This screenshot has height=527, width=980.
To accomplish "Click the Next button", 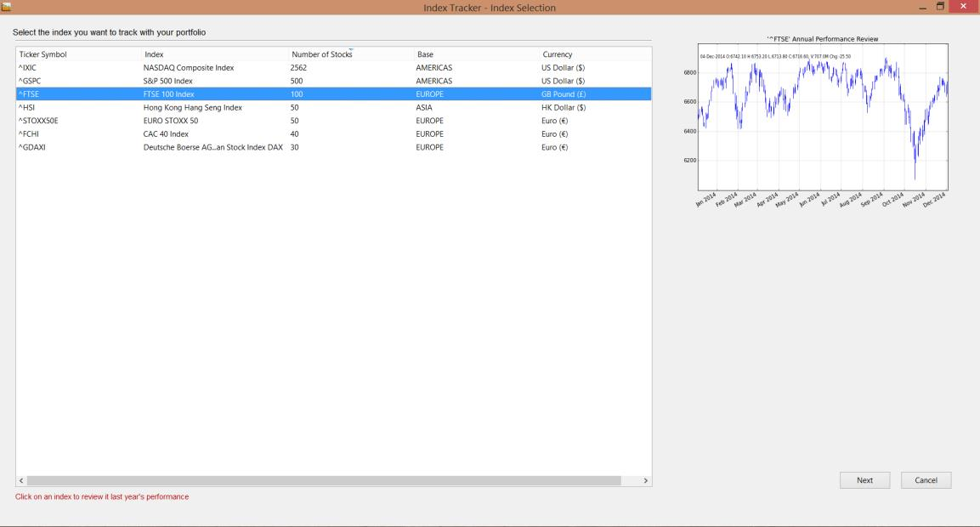I will pos(864,480).
